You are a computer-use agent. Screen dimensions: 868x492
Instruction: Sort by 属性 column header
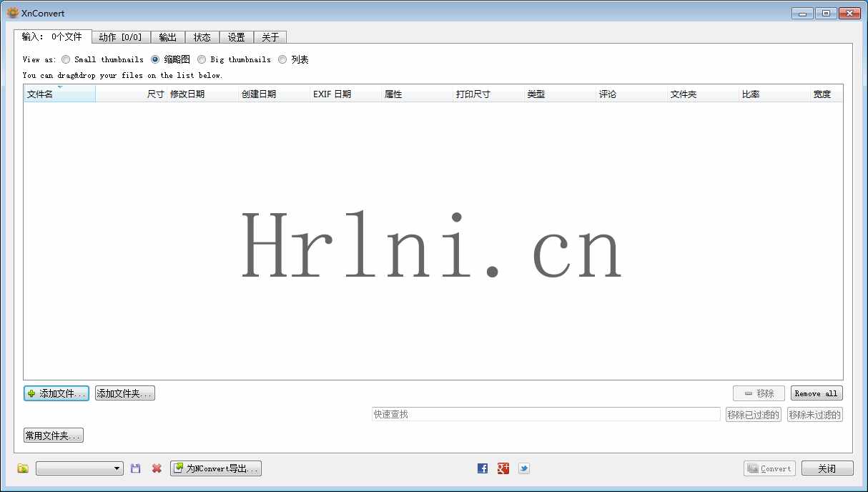point(417,94)
